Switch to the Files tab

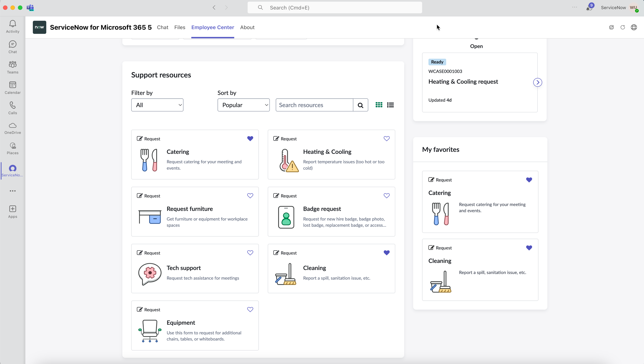180,27
